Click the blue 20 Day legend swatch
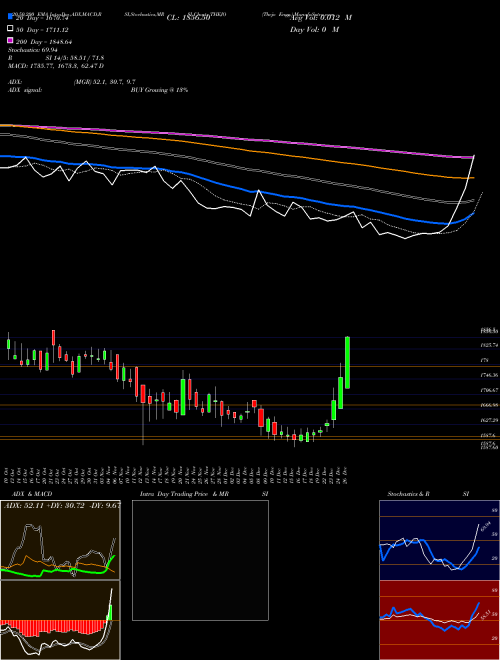The width and height of the screenshot is (500, 660). click(x=11, y=16)
